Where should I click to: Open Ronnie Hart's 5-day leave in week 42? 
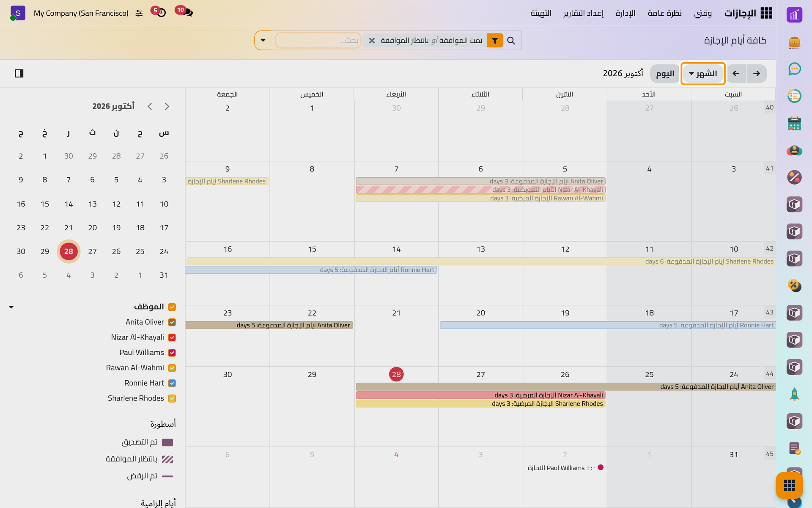tap(311, 270)
